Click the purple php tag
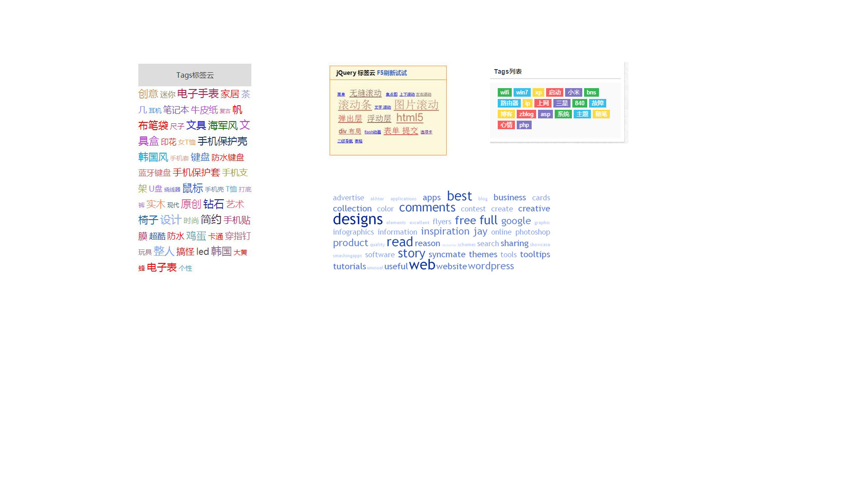 click(524, 125)
